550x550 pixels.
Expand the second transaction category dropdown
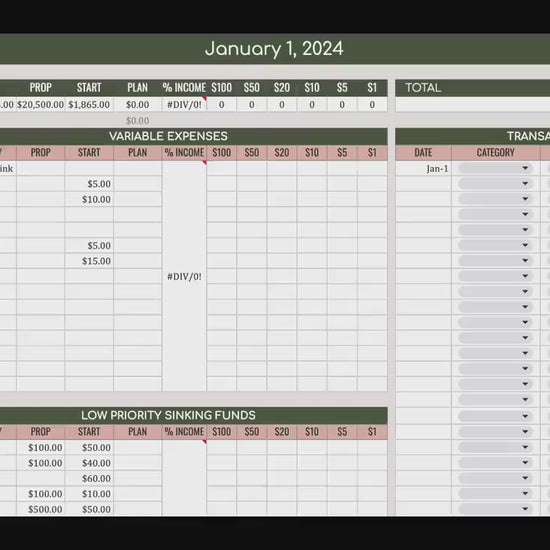click(x=495, y=183)
